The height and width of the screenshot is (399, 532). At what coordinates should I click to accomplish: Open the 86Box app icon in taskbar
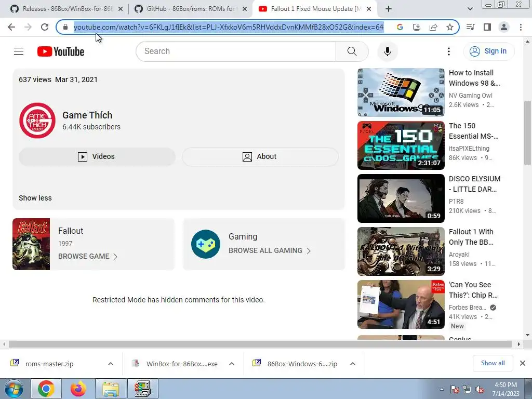[142, 389]
